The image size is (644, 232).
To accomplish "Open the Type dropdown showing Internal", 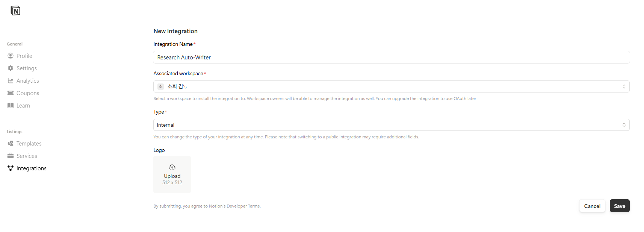I will point(391,125).
